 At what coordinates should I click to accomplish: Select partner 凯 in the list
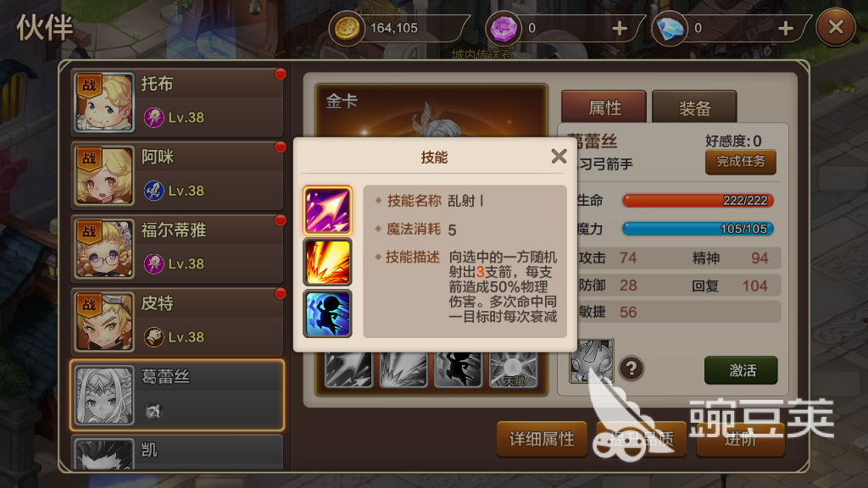click(177, 452)
